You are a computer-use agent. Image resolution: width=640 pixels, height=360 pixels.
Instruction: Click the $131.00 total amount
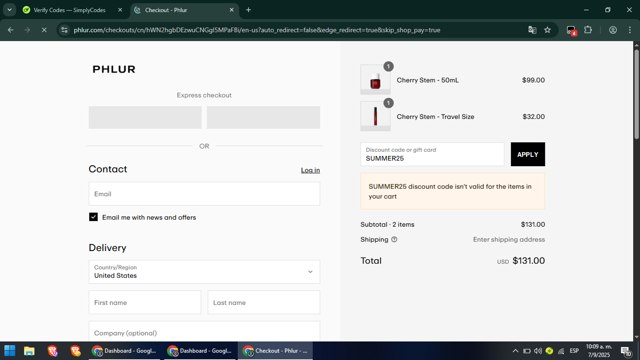[x=529, y=261]
